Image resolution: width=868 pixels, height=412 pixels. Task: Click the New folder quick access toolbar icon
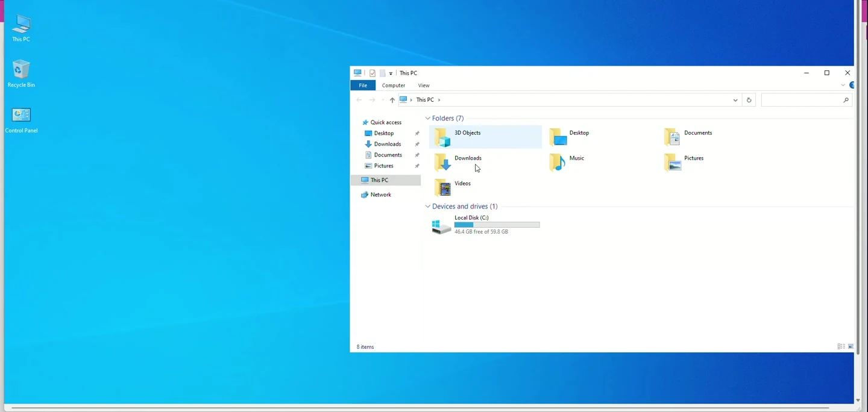(x=382, y=73)
